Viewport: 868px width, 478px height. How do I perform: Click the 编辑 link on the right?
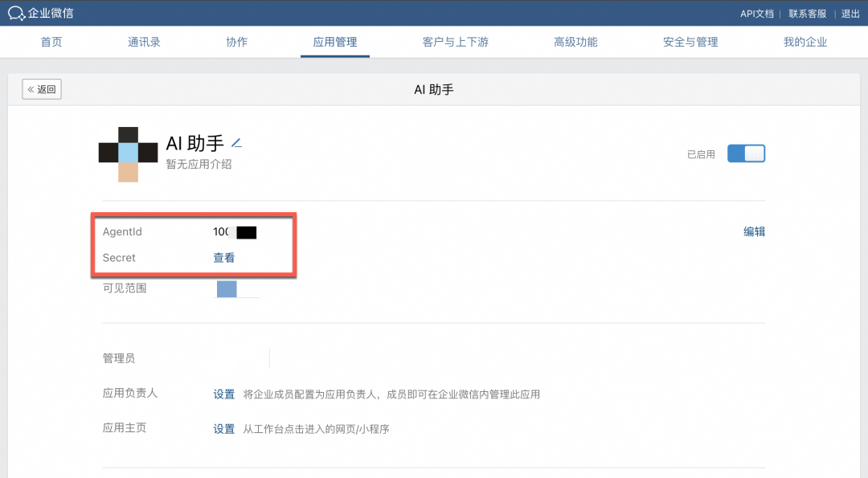[x=754, y=232]
